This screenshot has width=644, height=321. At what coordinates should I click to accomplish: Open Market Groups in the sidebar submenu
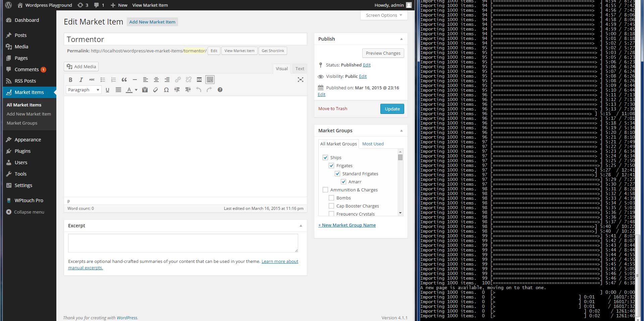(22, 123)
